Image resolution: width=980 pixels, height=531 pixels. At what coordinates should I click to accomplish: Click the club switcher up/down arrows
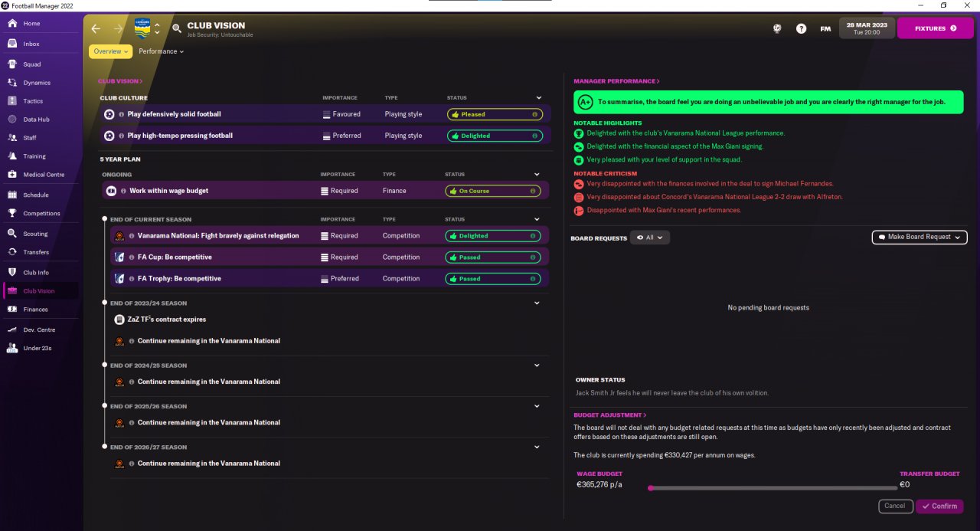tap(157, 28)
